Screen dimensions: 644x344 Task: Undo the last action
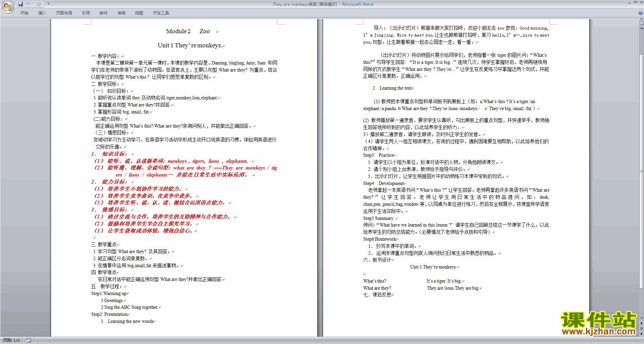(28, 4)
